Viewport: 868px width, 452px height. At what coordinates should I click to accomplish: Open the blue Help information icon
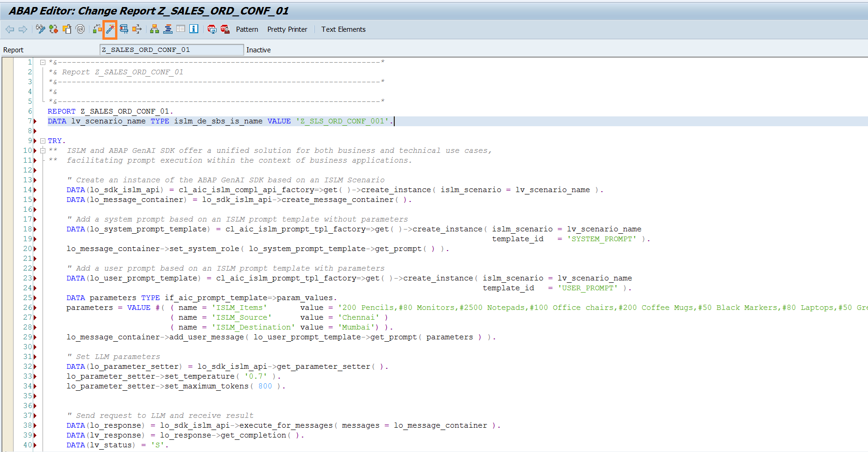[194, 29]
